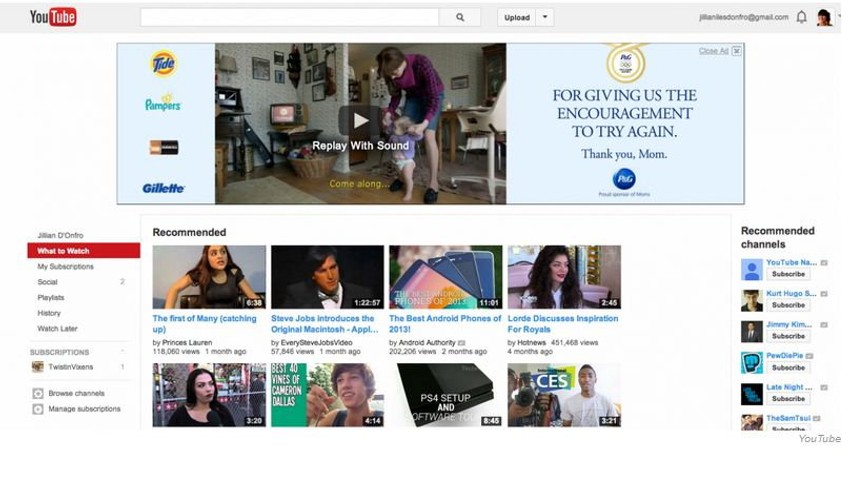Click the TwistinVixens channel icon
This screenshot has height=490, width=850.
(x=38, y=367)
